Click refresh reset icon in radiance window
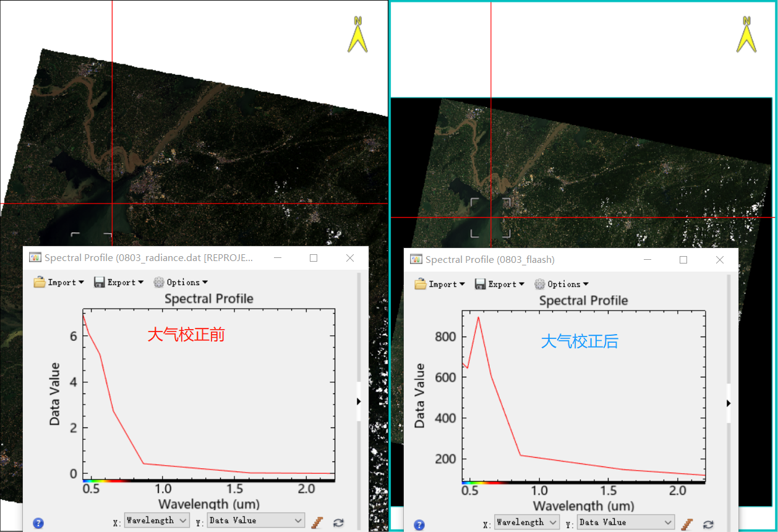Screen dimensions: 778x532 coord(338,522)
